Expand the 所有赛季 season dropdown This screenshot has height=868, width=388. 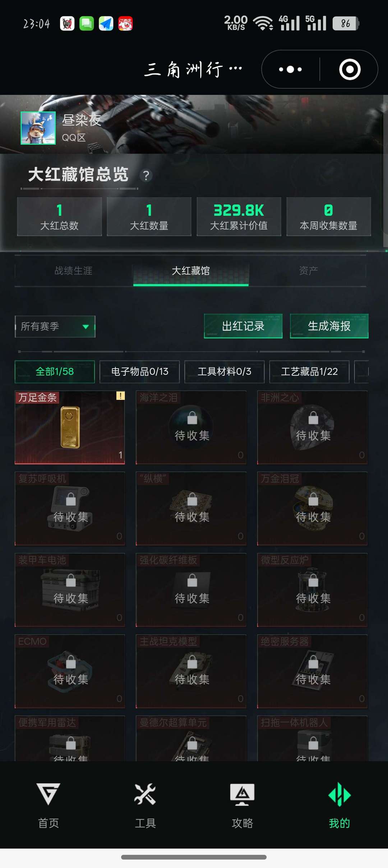pos(55,326)
